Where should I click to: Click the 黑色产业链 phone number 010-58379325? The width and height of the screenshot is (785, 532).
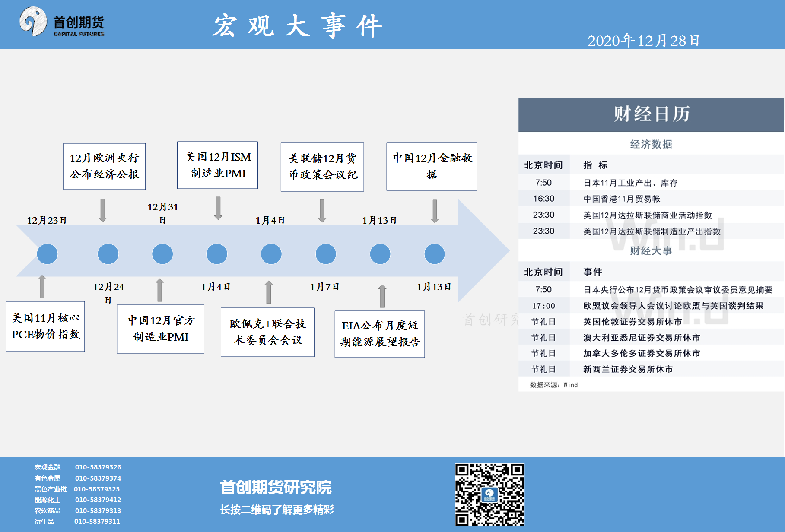[97, 489]
